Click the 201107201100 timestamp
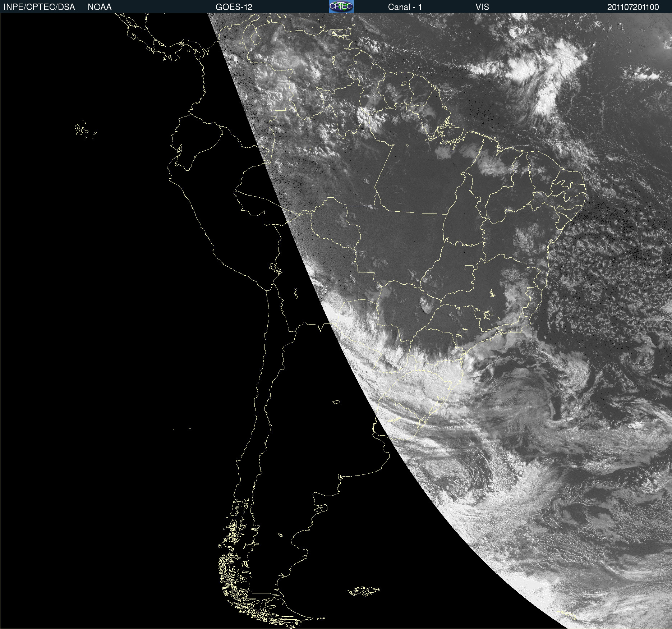The image size is (672, 629). pyautogui.click(x=633, y=7)
